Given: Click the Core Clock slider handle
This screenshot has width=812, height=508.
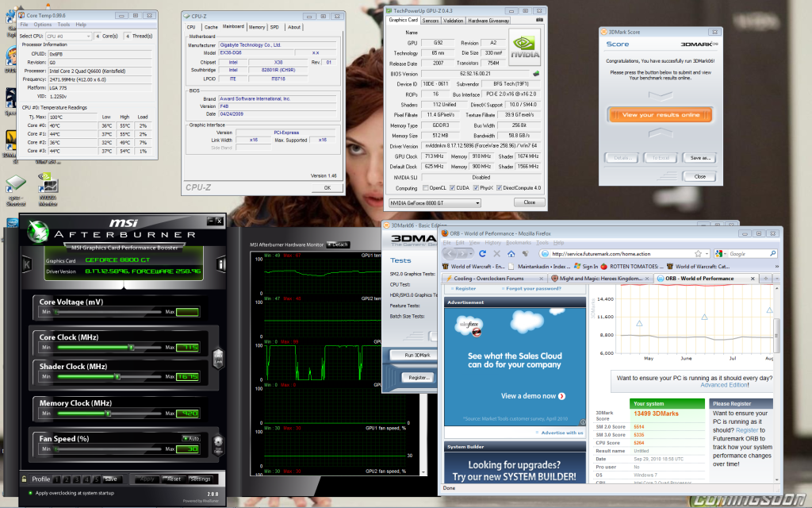Looking at the screenshot, I should coord(132,348).
